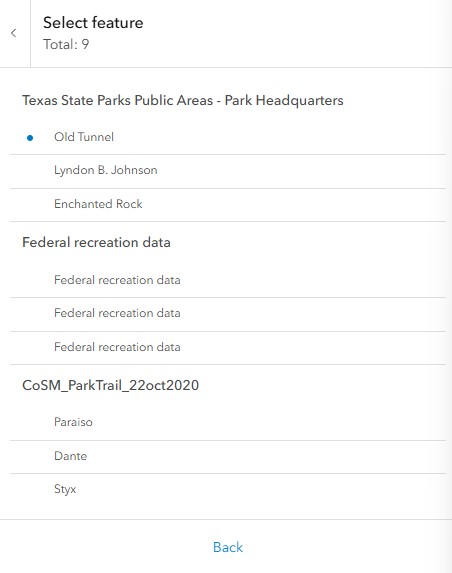Select the Old Tunnel feature

pos(228,137)
